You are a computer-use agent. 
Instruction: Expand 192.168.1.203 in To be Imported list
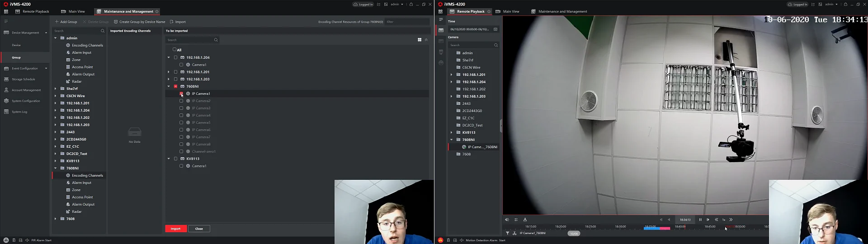pos(169,79)
